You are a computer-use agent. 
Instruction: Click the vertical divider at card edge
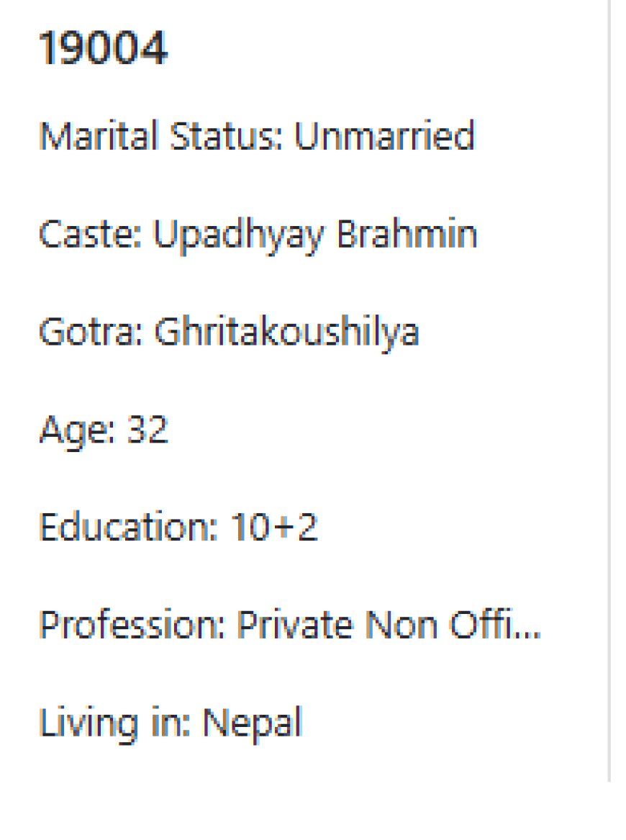(x=609, y=391)
